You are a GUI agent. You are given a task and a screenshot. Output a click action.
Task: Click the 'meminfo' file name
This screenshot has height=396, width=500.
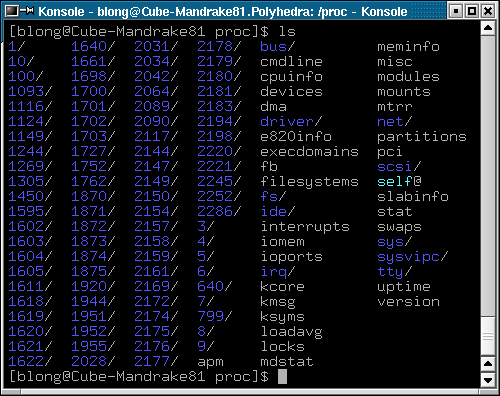(x=408, y=46)
